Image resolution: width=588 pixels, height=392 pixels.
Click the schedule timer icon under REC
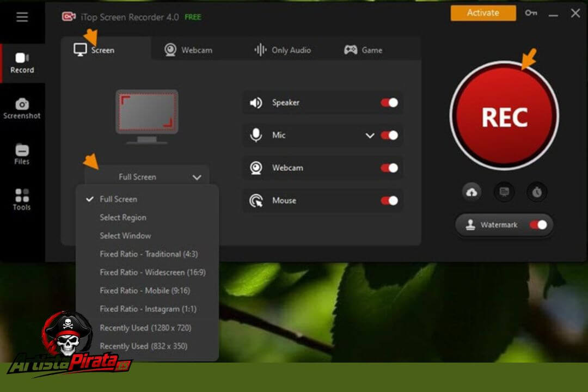tap(537, 192)
